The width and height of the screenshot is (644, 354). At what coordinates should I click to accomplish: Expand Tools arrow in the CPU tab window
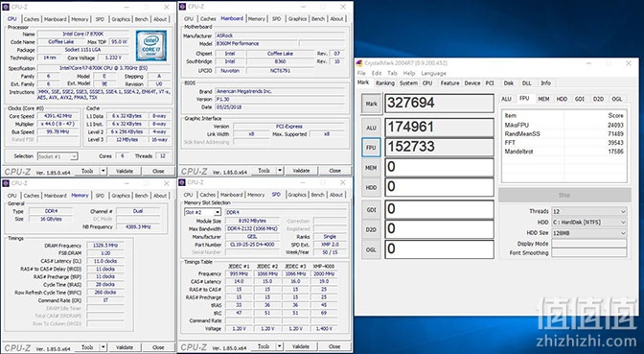point(103,171)
